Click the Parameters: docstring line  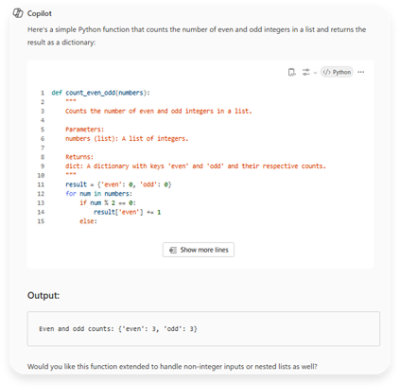pos(84,129)
